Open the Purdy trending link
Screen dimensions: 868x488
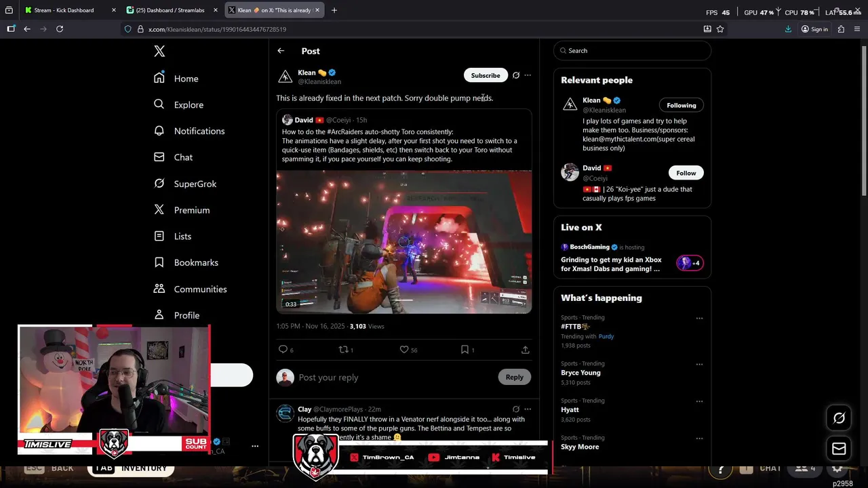606,336
